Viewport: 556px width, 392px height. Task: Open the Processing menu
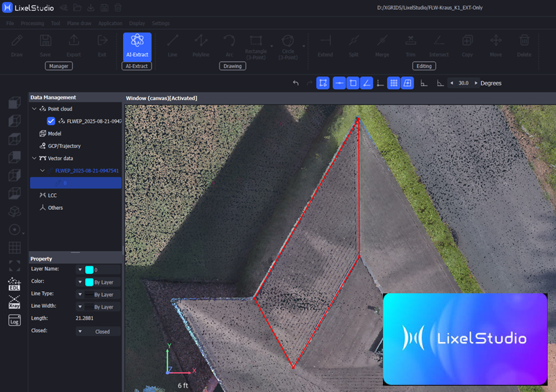pyautogui.click(x=31, y=23)
